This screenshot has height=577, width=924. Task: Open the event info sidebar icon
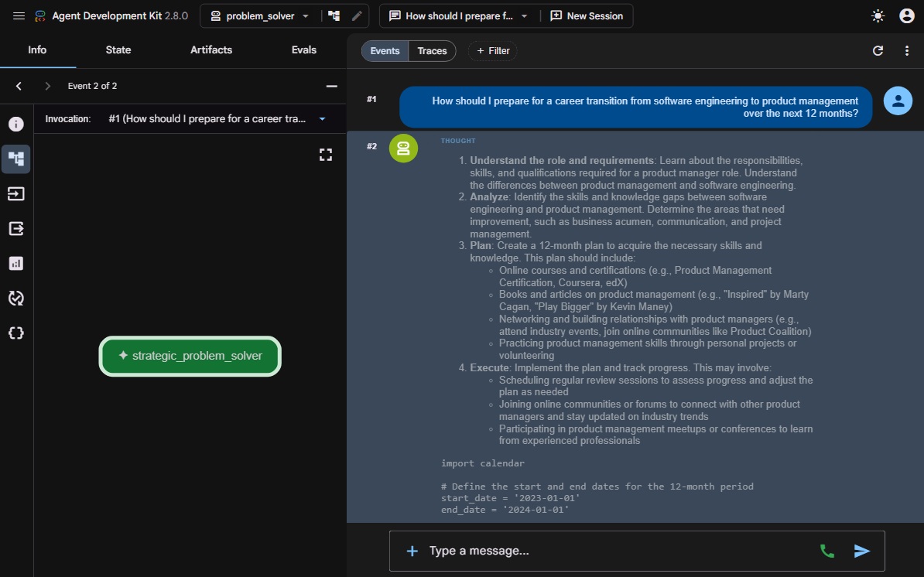click(x=16, y=125)
